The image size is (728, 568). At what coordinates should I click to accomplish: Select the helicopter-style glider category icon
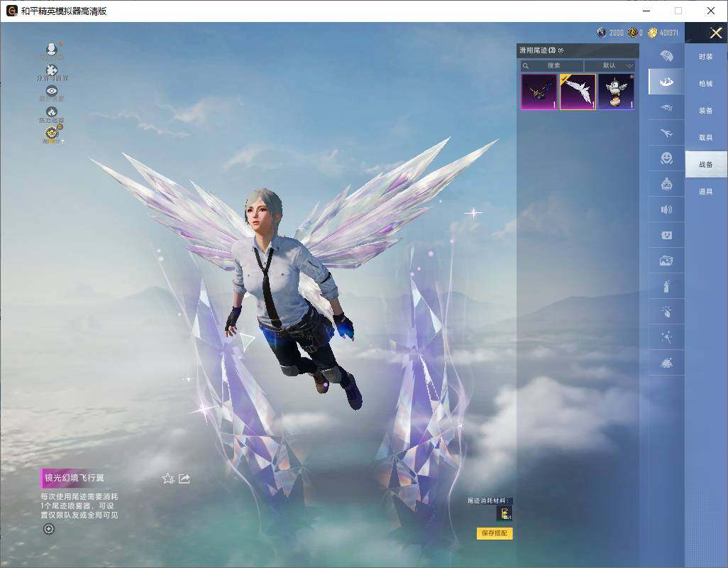click(x=667, y=108)
